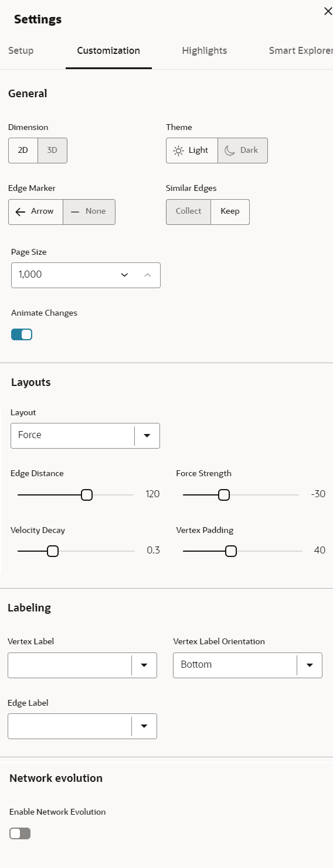Screen dimensions: 333x868
Task: Open Vertex Label Orientation dropdown
Action: pyautogui.click(x=247, y=665)
